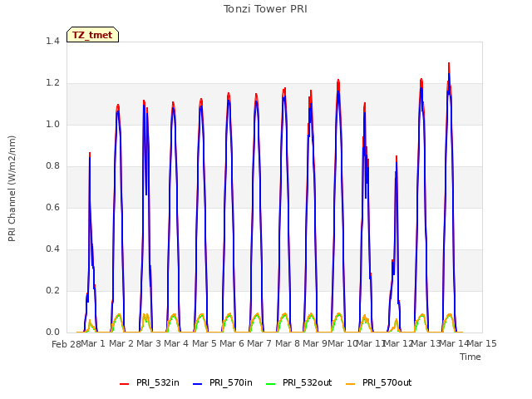The image size is (532, 399).
Task: Click the Feb 28 x-axis tick label
Action: point(66,344)
